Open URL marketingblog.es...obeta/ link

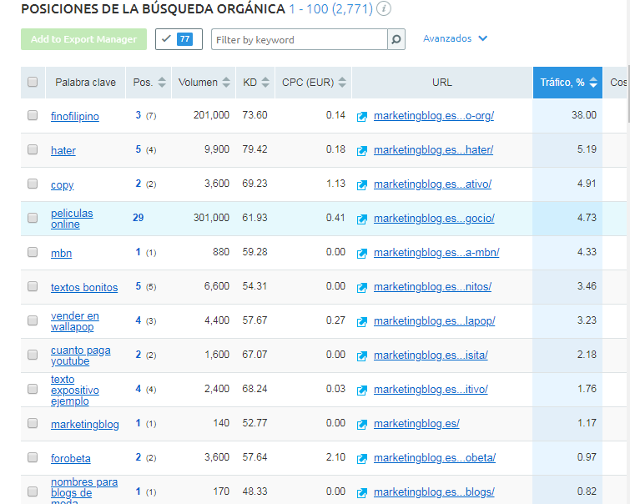click(x=435, y=458)
